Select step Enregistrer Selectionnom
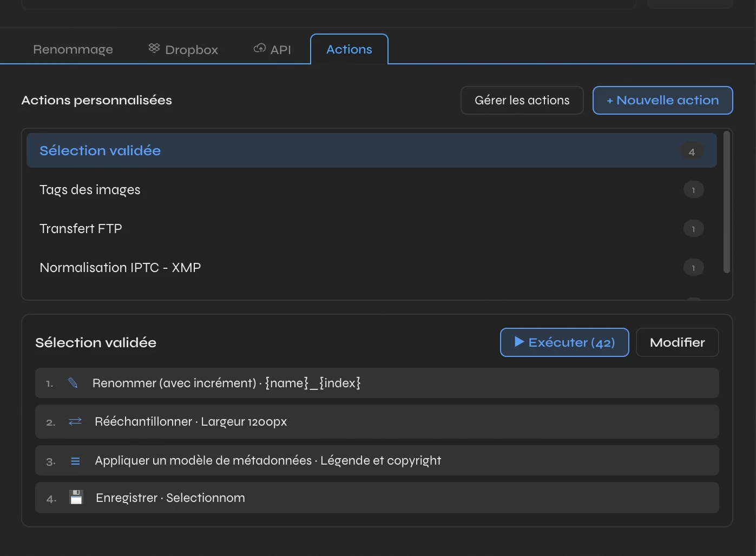Image resolution: width=756 pixels, height=556 pixels. (377, 498)
